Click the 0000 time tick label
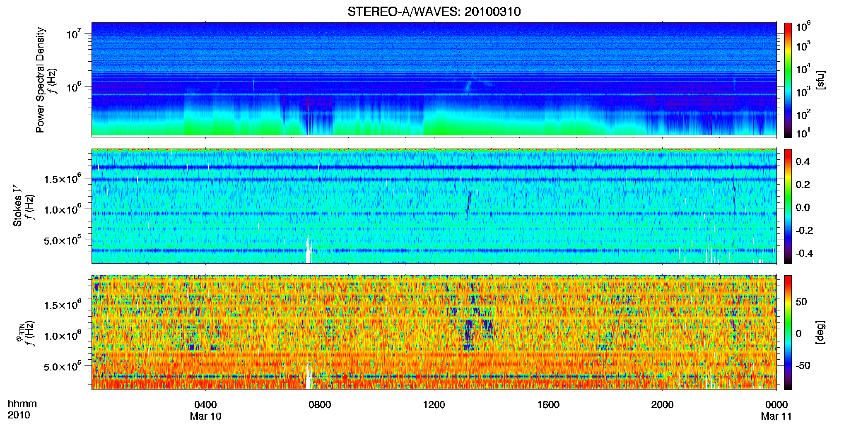Image resolution: width=868 pixels, height=447 pixels. pos(776,405)
